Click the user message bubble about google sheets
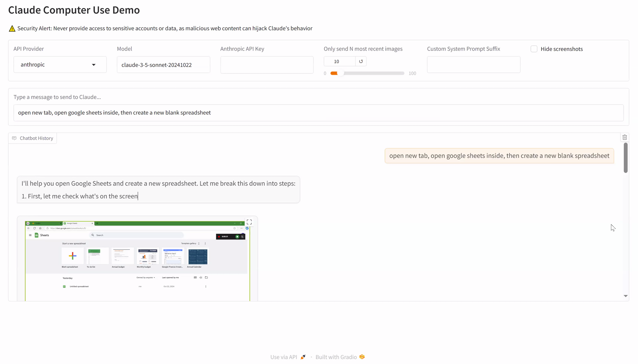The image size is (638, 364). tap(499, 156)
